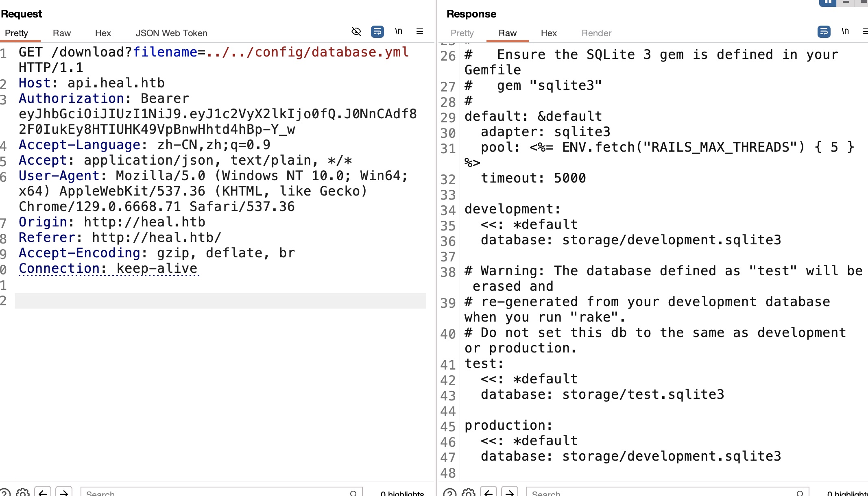Show \n non-printable characters in Response
This screenshot has width=868, height=496.
[845, 32]
